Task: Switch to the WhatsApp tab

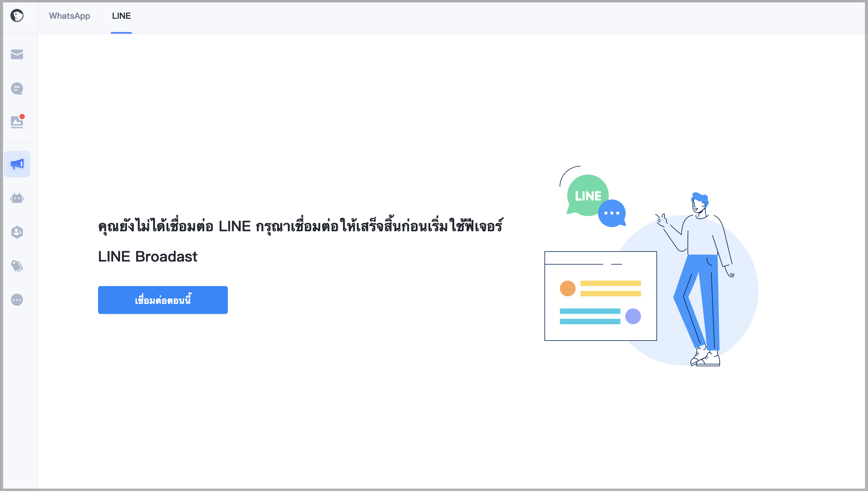Action: click(x=69, y=16)
